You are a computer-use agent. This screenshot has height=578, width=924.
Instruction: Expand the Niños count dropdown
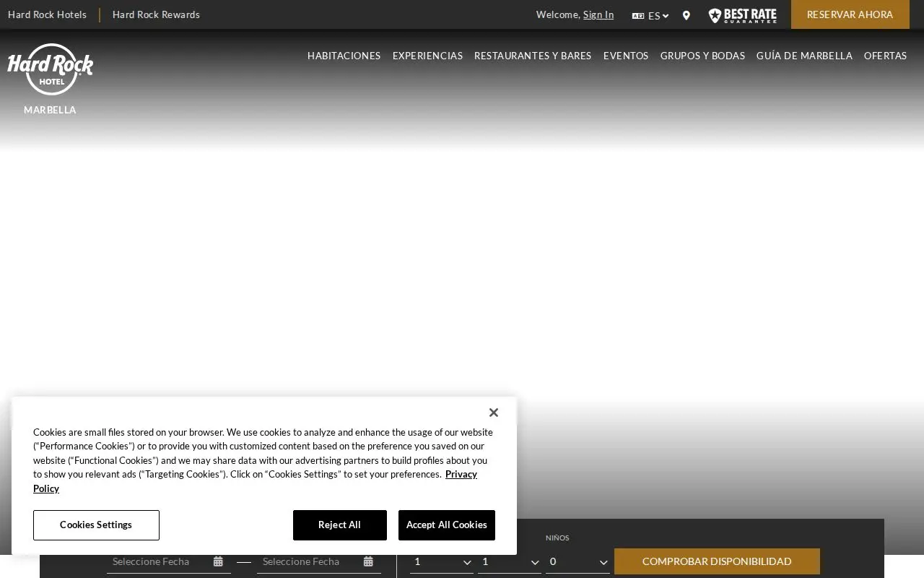[x=577, y=561]
